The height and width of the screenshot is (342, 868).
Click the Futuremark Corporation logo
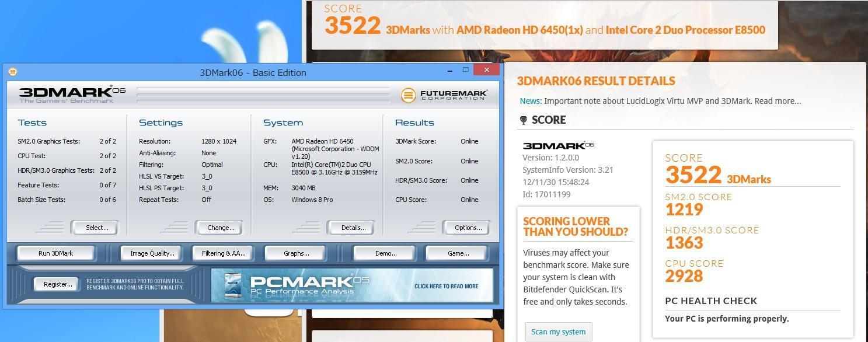(x=444, y=95)
